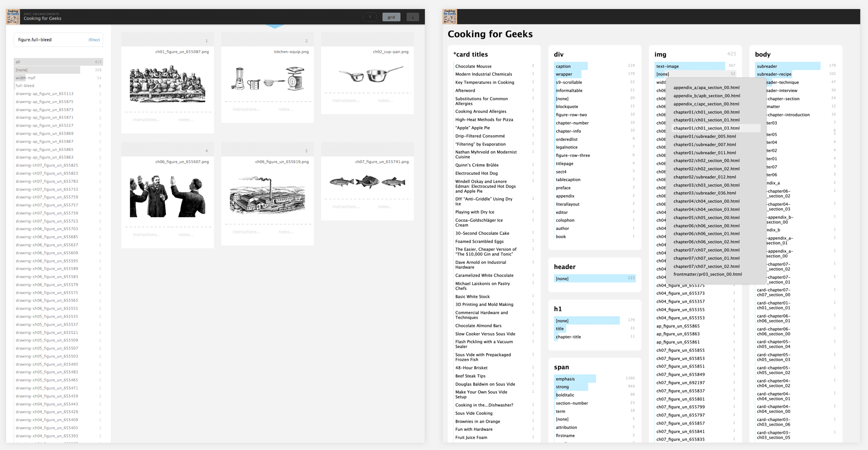
Task: Select the 'emphasis' bar under span
Action: (x=574, y=379)
